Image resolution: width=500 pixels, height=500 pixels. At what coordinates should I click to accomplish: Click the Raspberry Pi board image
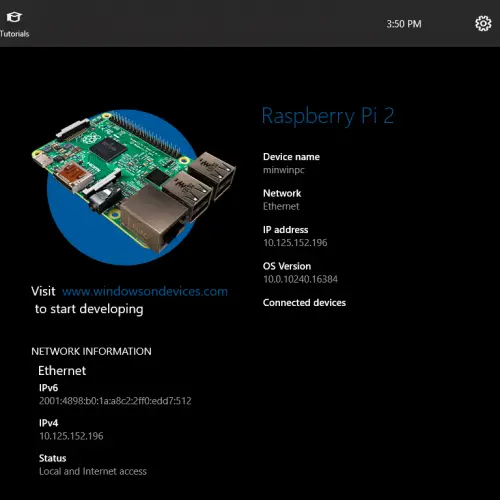pos(134,187)
